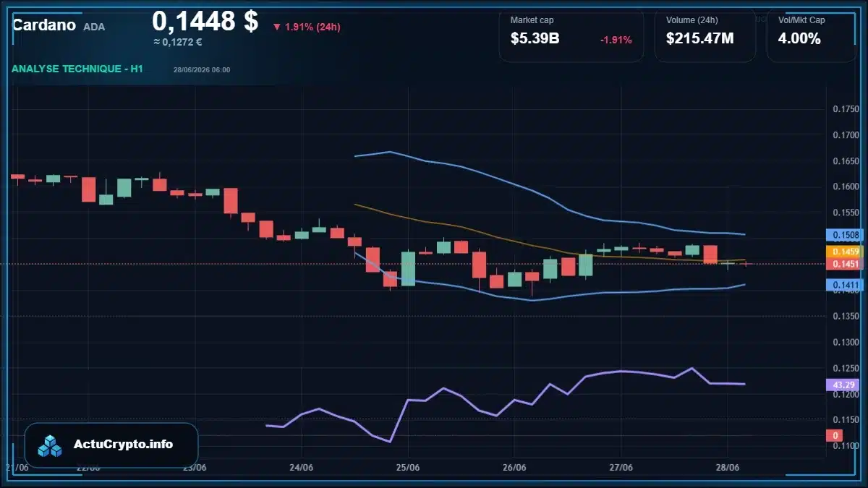Click the ActuCrypto.info cube logo icon

[51, 445]
